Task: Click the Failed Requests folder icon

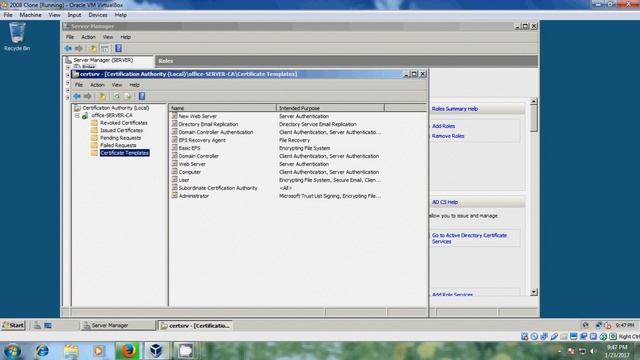Action: (x=94, y=145)
